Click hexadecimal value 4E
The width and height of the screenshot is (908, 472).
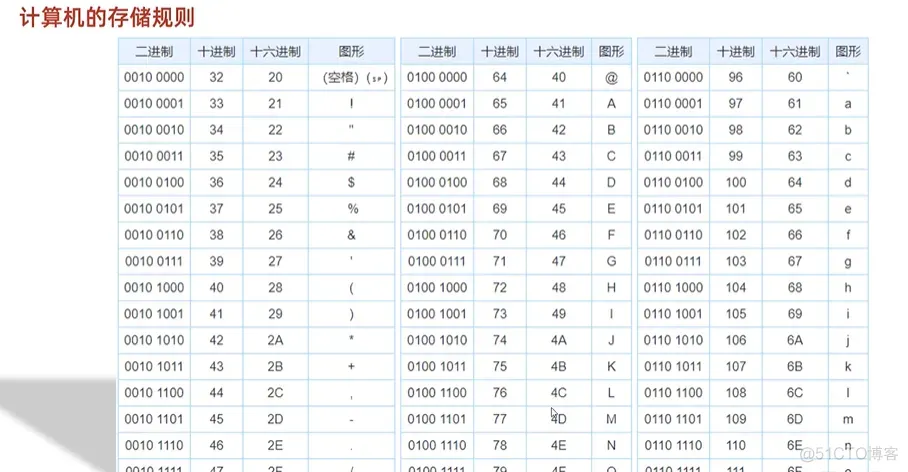pos(559,446)
